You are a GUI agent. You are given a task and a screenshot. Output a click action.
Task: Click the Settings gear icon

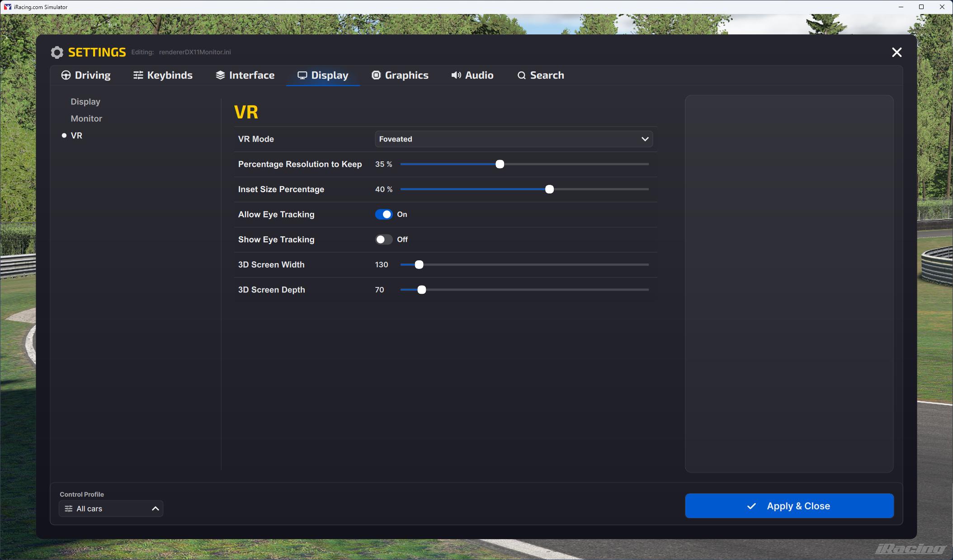(x=57, y=52)
